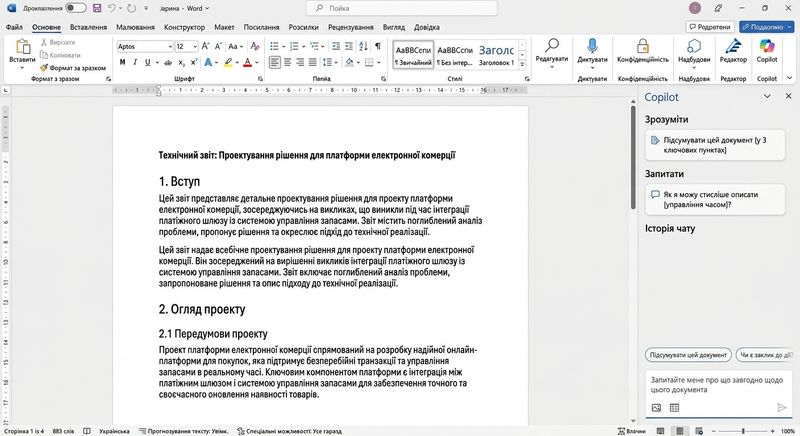Click the superscript icon
The height and width of the screenshot is (436, 800).
tap(194, 63)
